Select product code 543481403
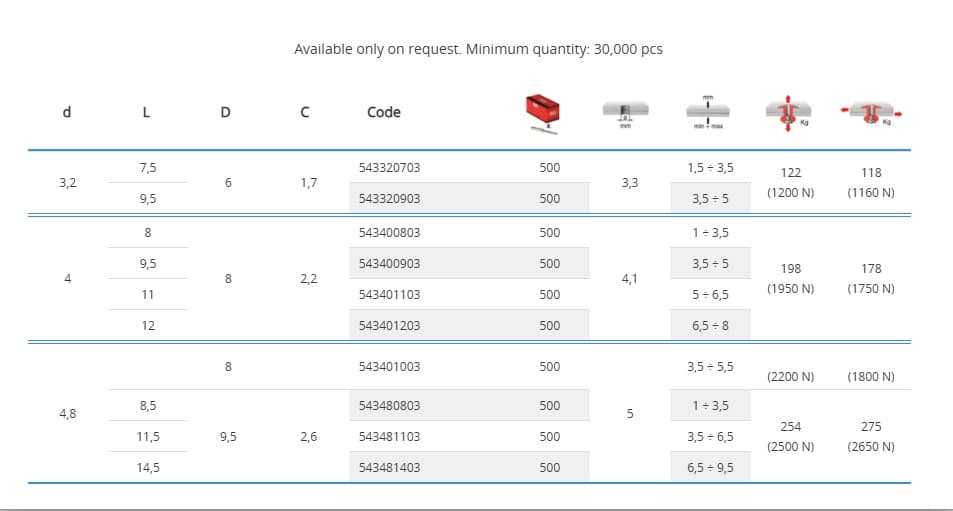Screen dimensions: 953x511 389,467
